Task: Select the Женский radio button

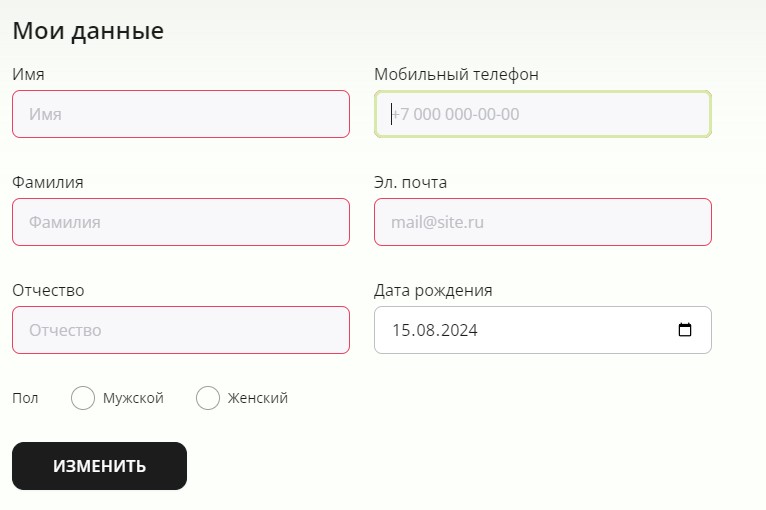Action: pyautogui.click(x=208, y=398)
